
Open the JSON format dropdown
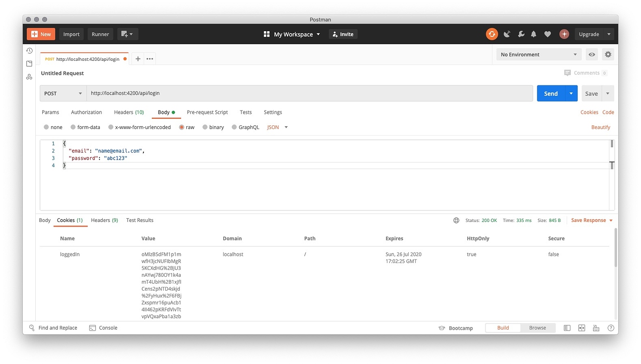coord(277,127)
